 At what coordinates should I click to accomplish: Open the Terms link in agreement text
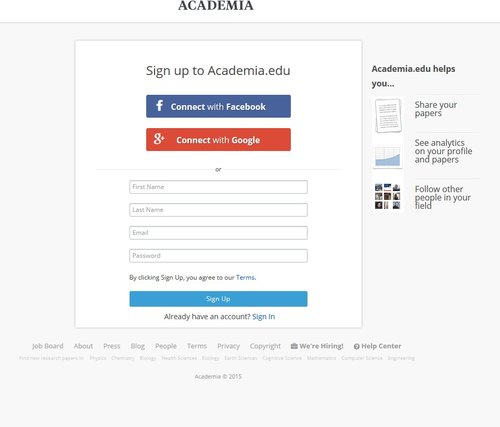point(246,277)
